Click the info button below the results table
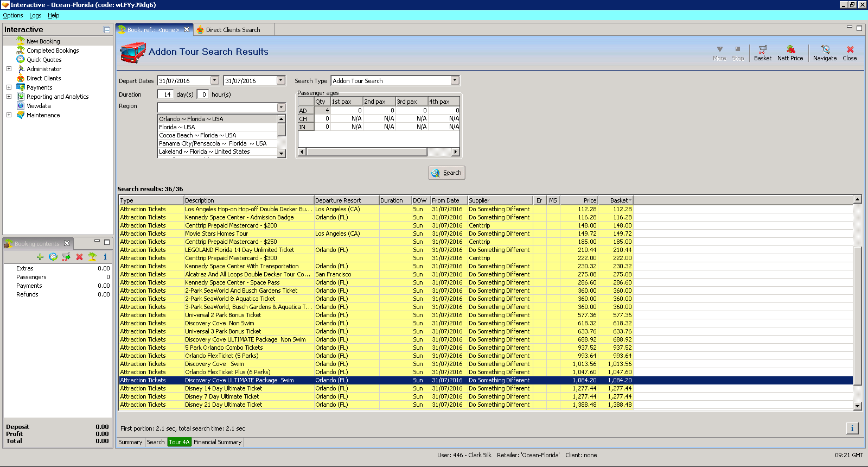 pos(852,428)
